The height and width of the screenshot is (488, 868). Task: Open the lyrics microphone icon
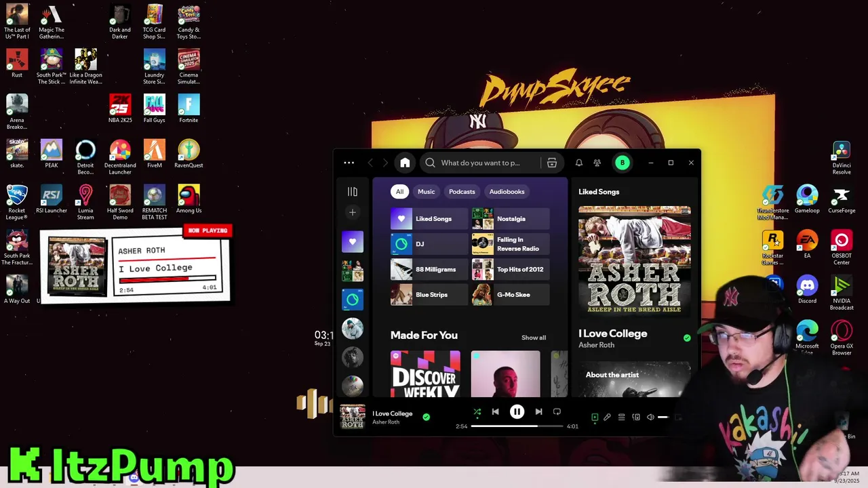[608, 418]
